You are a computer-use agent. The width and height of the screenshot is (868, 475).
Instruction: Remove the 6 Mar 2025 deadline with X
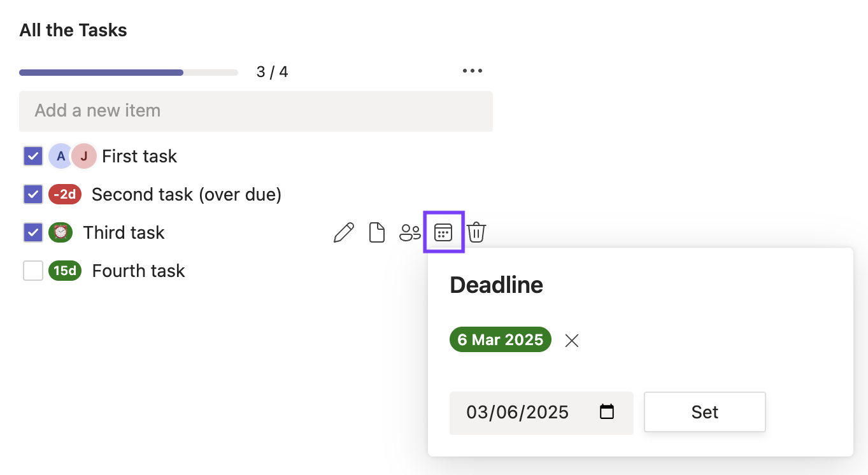coord(572,341)
